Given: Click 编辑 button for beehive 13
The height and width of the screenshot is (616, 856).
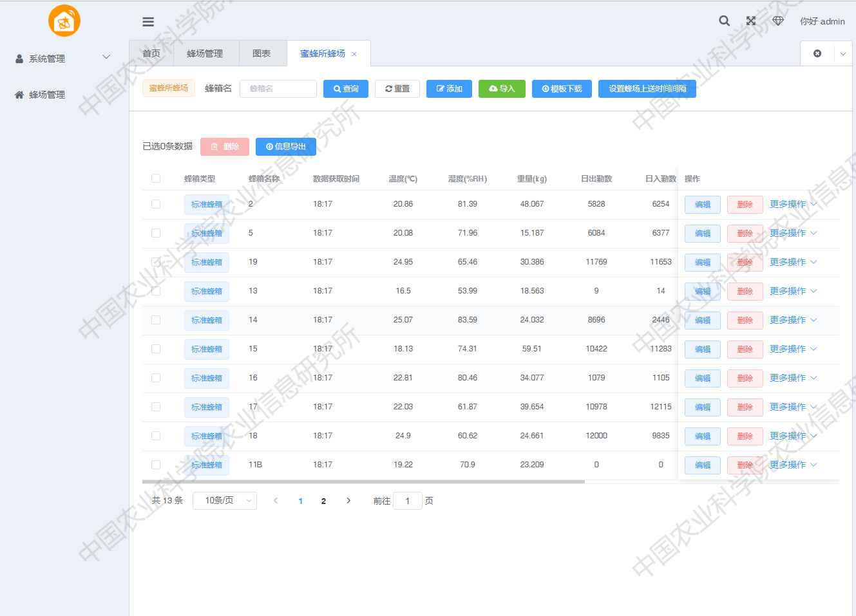Looking at the screenshot, I should click(702, 292).
